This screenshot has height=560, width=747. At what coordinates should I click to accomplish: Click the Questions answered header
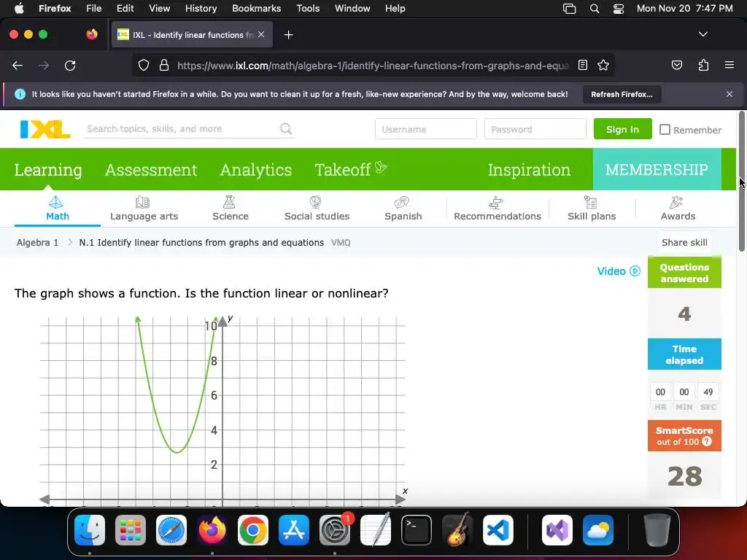[684, 273]
